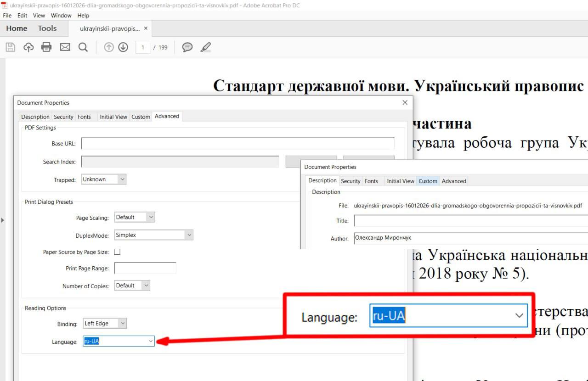Select the highlighter markup tool

(205, 47)
